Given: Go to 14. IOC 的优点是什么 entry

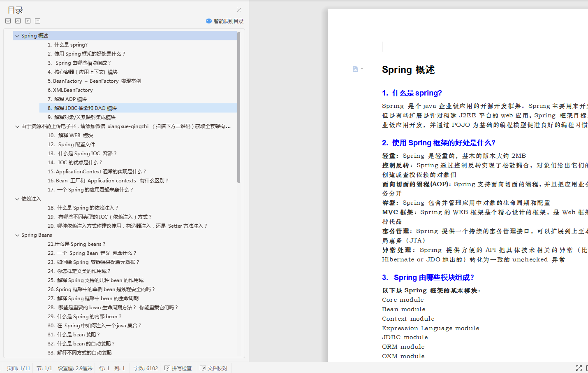Looking at the screenshot, I should point(75,163).
